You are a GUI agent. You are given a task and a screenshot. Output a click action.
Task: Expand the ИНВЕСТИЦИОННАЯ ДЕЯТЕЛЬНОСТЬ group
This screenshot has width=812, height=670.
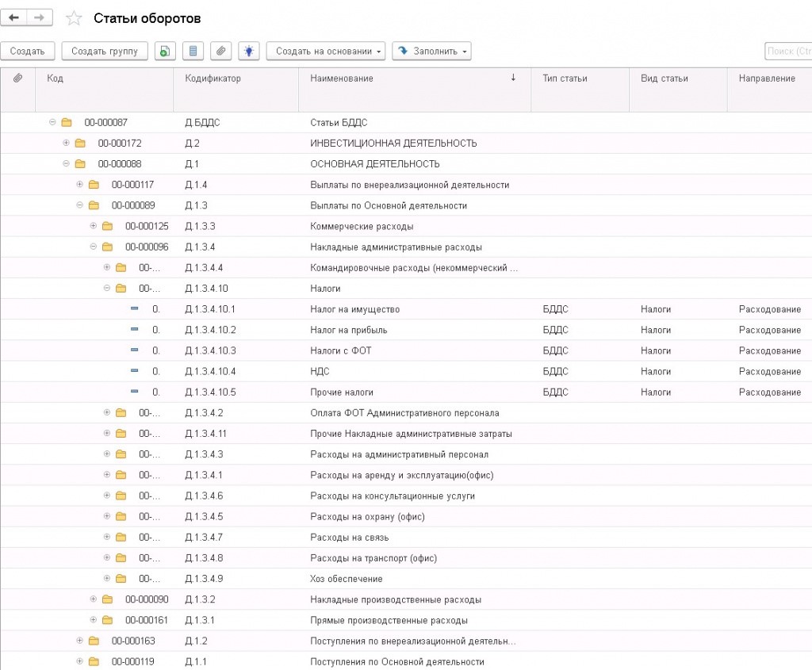tap(66, 143)
